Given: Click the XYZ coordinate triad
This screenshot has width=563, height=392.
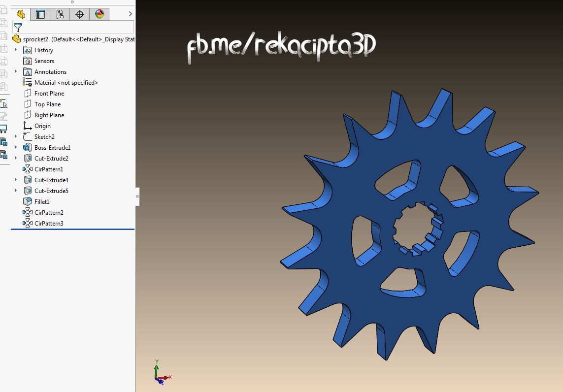Looking at the screenshot, I should 162,372.
